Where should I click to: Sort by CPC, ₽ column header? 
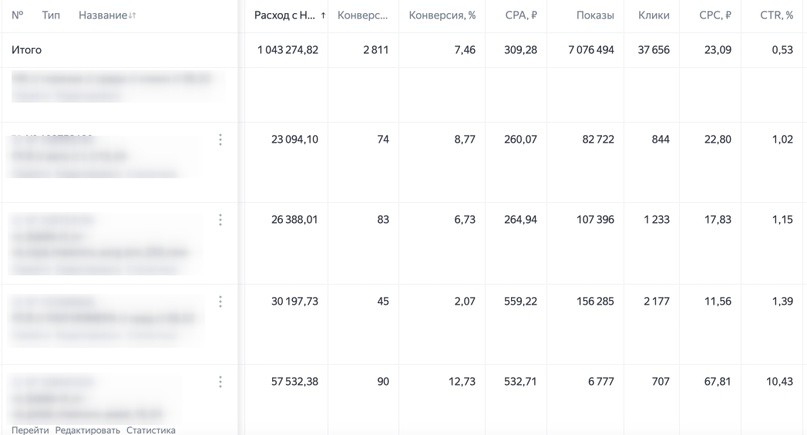(x=715, y=15)
